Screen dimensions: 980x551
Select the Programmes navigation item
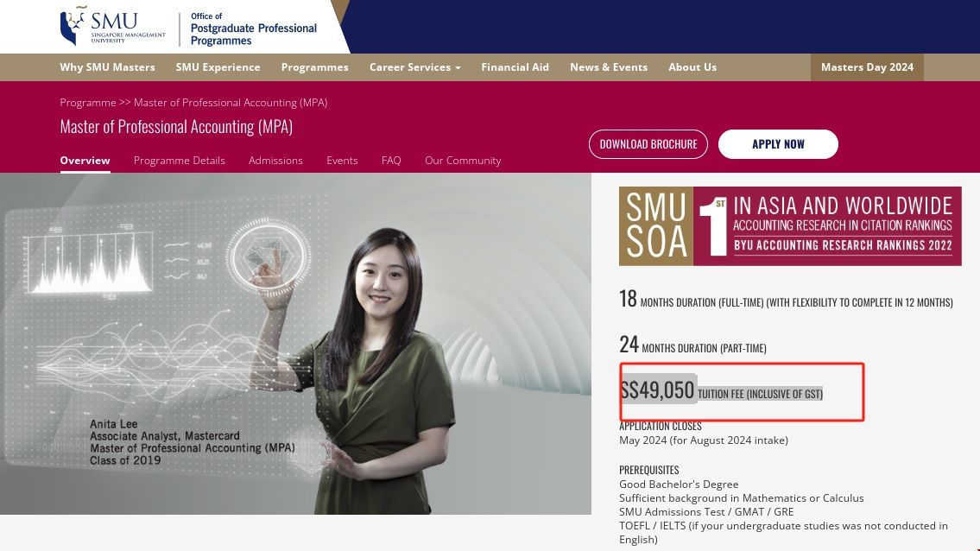pyautogui.click(x=314, y=66)
